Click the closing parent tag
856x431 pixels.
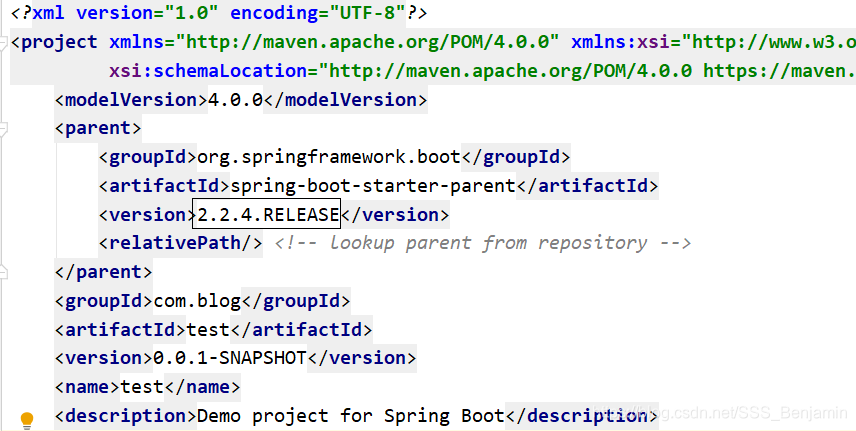point(103,271)
